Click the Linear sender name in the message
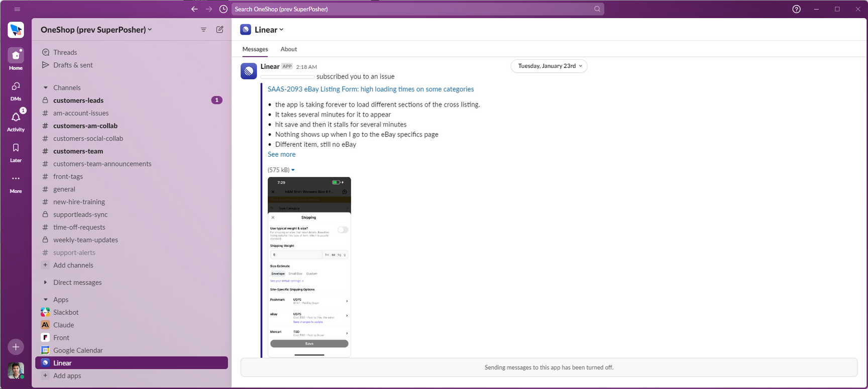The width and height of the screenshot is (868, 389). click(x=270, y=66)
